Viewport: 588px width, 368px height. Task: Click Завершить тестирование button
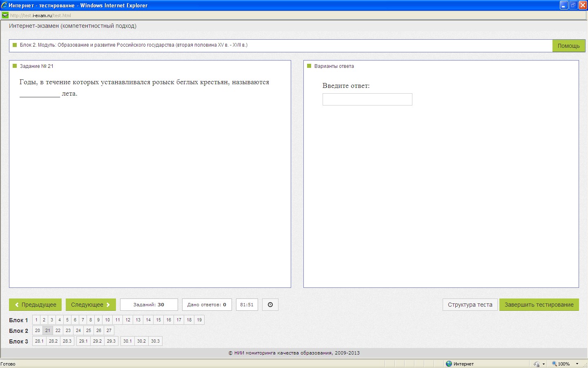(539, 305)
